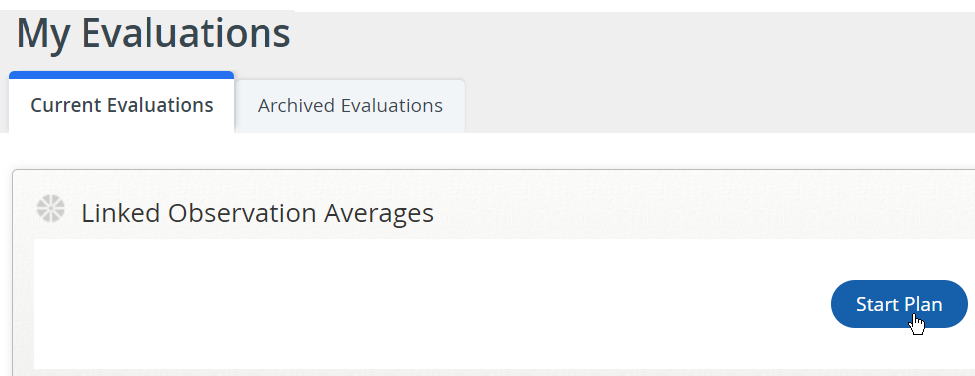Collapse the Linked Observation Averages panel via its icon
Screen dimensions: 975x376
coord(50,208)
